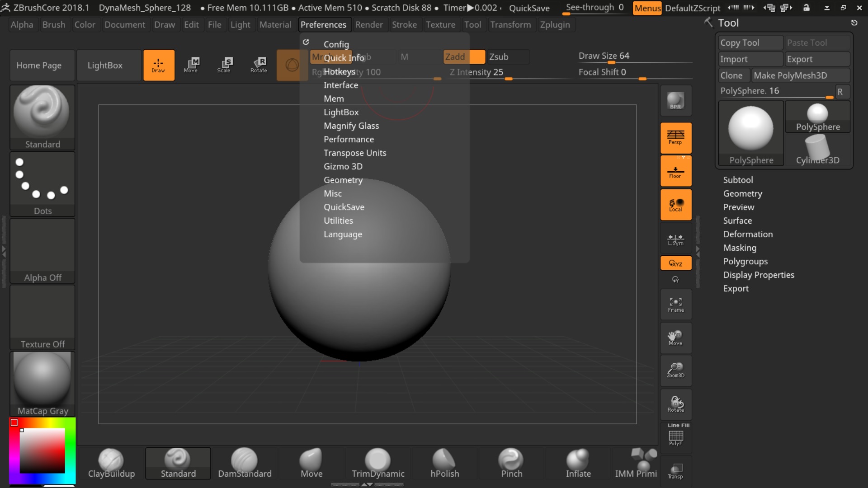Viewport: 868px width, 488px height.
Task: Expand the Masking section
Action: point(740,248)
